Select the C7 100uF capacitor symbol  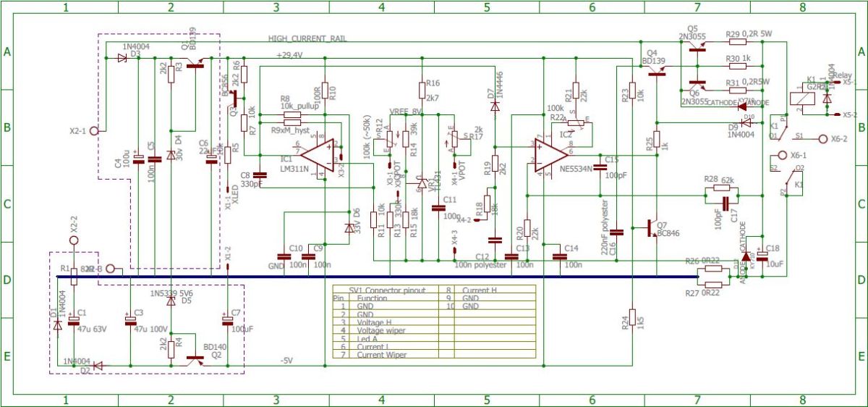click(228, 319)
